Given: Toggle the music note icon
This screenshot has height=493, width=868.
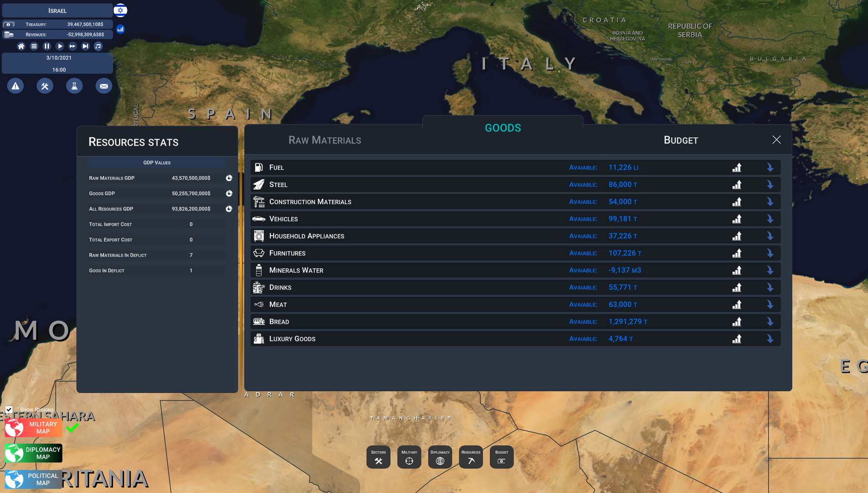Looking at the screenshot, I should tap(98, 46).
